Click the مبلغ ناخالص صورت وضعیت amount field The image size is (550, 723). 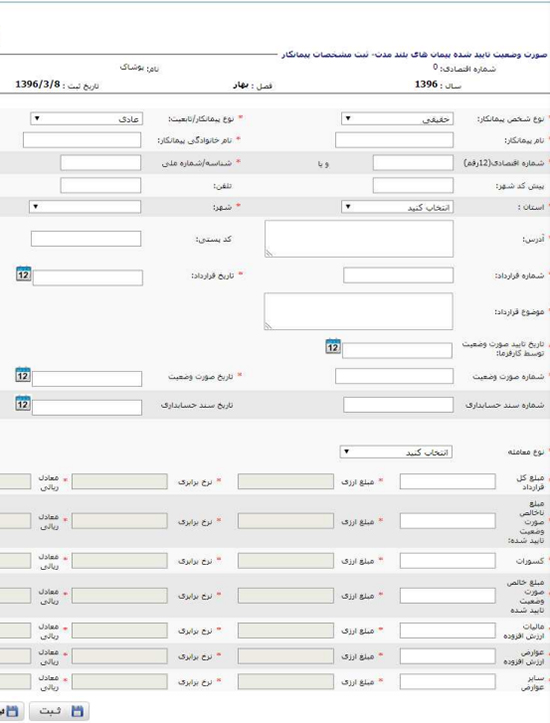[x=448, y=521]
